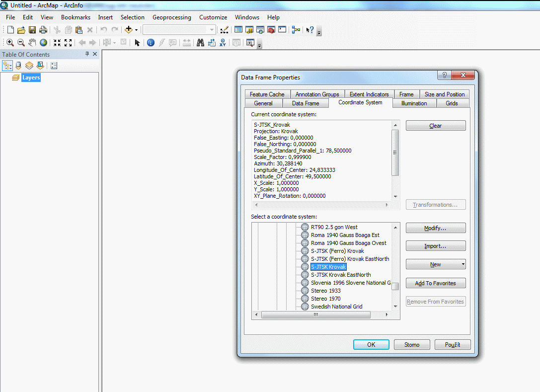Toggle auto-hide pin on Table Of Contents
The height and width of the screenshot is (392, 540).
pos(87,54)
